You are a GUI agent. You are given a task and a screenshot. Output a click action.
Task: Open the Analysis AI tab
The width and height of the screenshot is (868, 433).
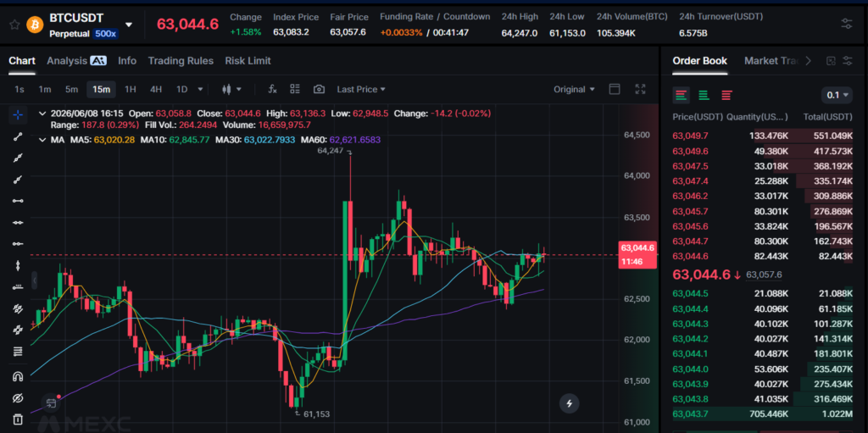click(x=76, y=61)
